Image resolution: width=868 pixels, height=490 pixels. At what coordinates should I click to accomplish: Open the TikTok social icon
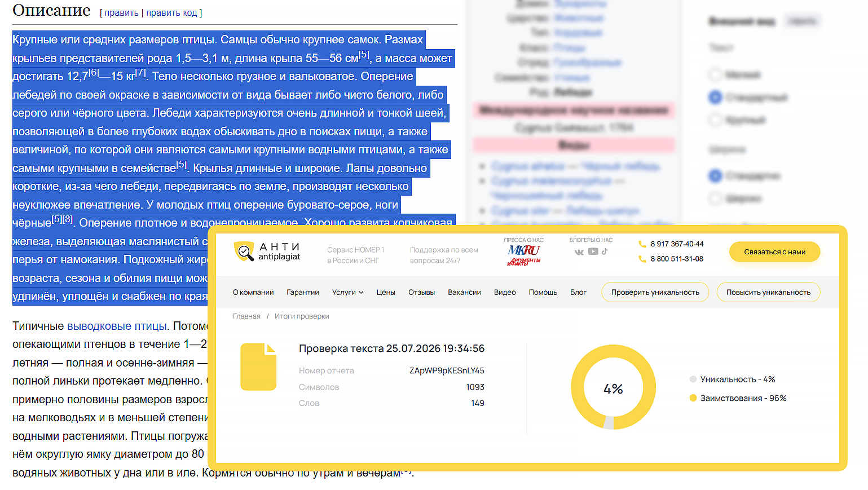click(x=605, y=251)
